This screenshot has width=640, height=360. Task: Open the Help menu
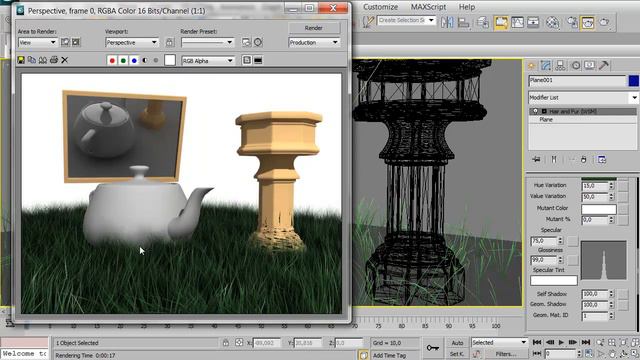tap(467, 7)
